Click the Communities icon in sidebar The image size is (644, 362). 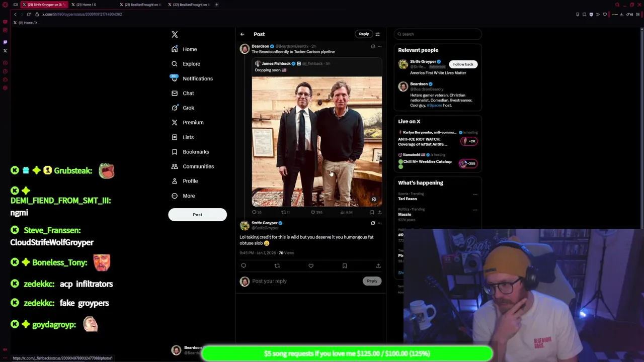click(x=175, y=166)
